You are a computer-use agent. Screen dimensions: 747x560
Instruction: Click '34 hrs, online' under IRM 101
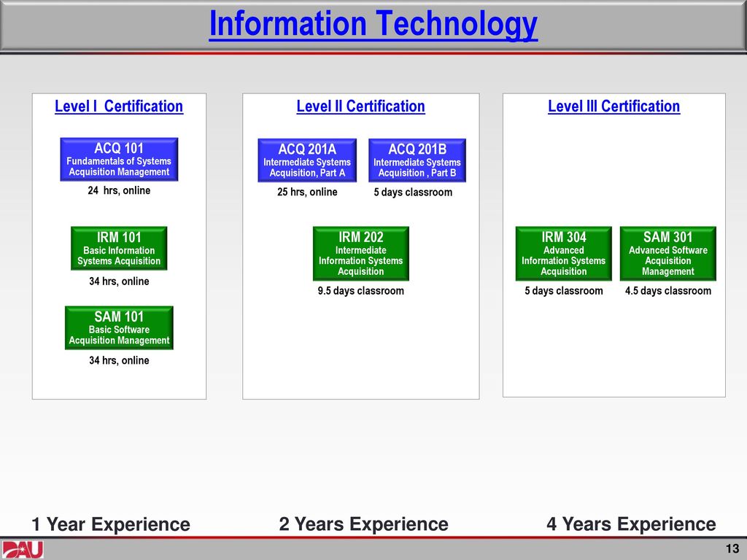point(119,281)
